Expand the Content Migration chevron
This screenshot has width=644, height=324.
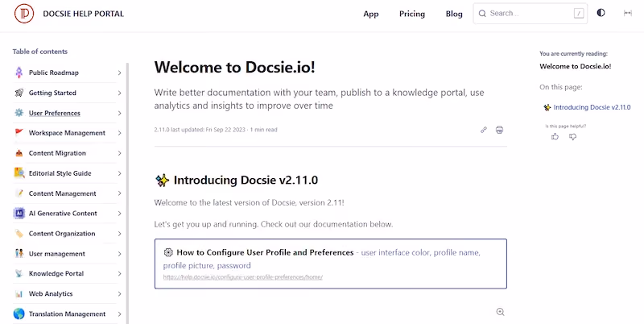point(119,153)
